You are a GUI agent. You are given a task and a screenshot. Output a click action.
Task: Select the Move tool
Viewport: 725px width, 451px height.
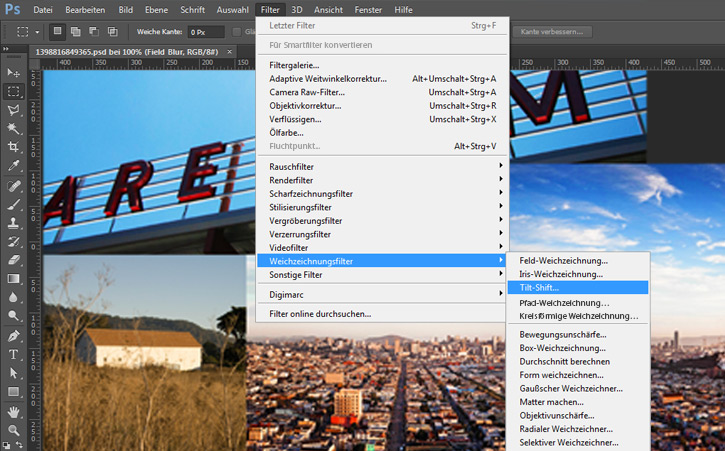pyautogui.click(x=14, y=73)
